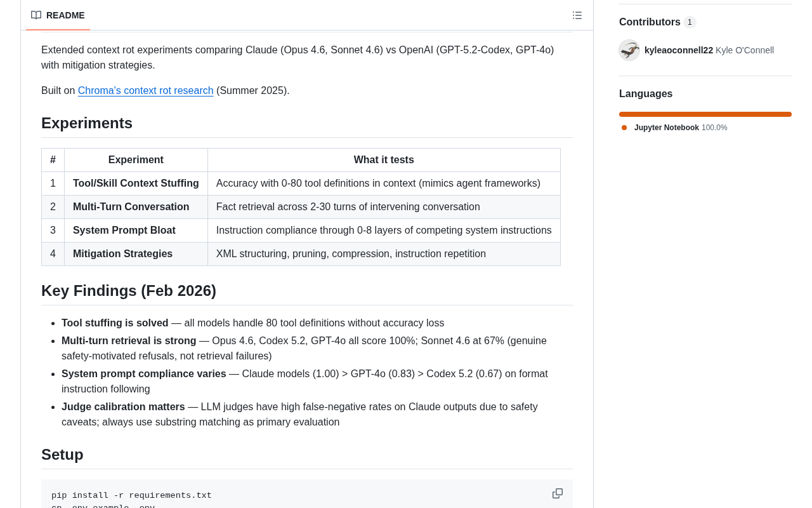Image resolution: width=812 pixels, height=508 pixels.
Task: Click the Tool/Skill Context Stuffing cell
Action: coord(136,184)
